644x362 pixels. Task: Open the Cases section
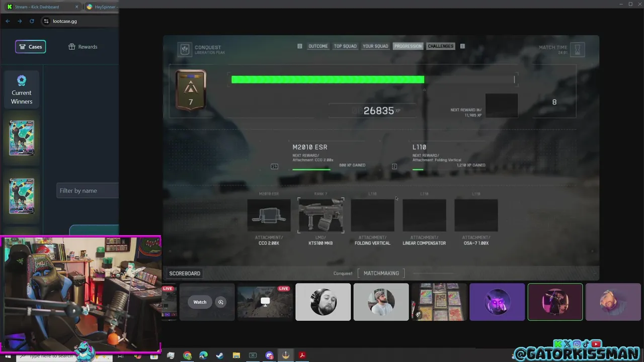30,47
